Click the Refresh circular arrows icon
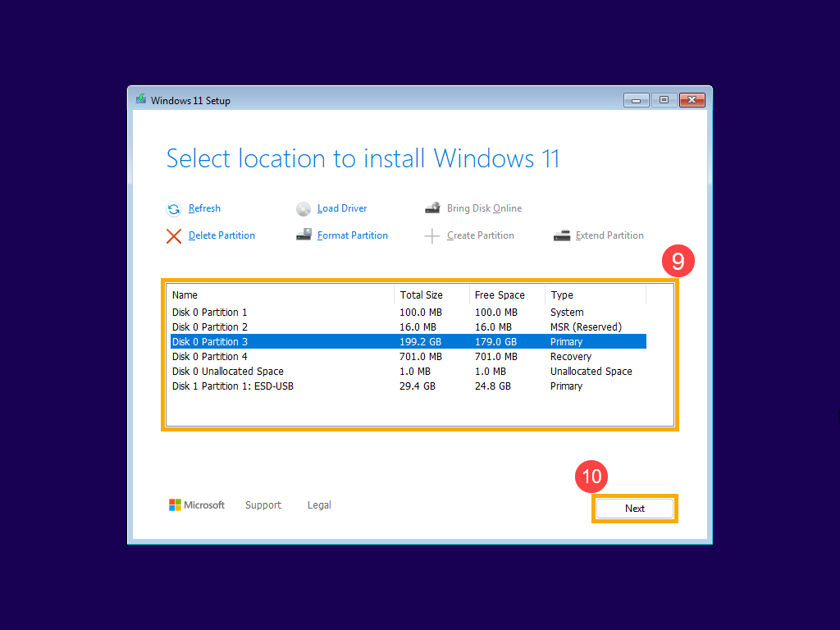 [x=174, y=209]
